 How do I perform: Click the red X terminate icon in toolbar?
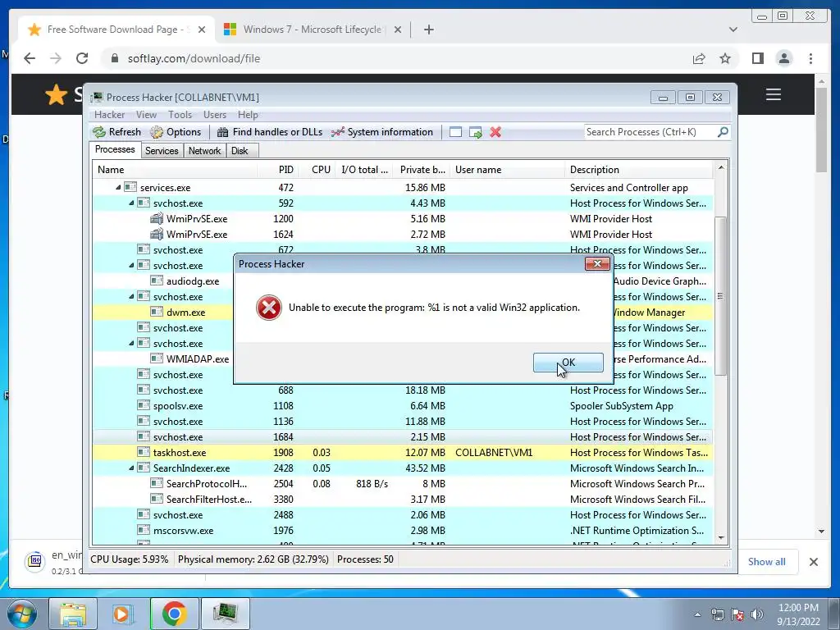pyautogui.click(x=495, y=132)
